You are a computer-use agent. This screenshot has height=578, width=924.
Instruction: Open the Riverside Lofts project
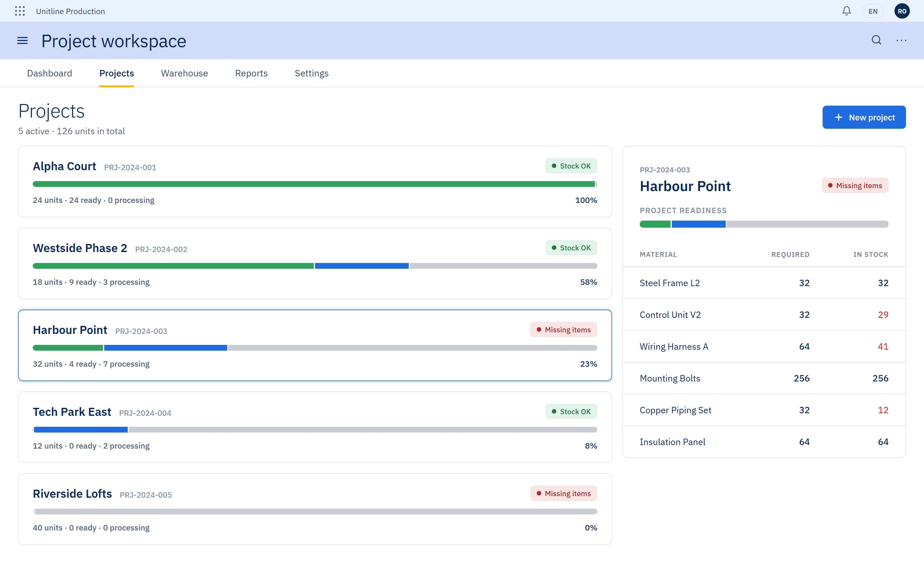[315, 509]
